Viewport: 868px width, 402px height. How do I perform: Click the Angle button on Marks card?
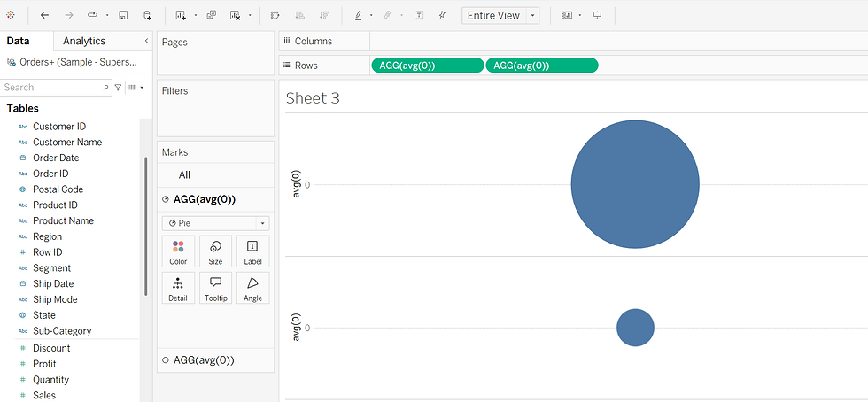click(x=252, y=289)
